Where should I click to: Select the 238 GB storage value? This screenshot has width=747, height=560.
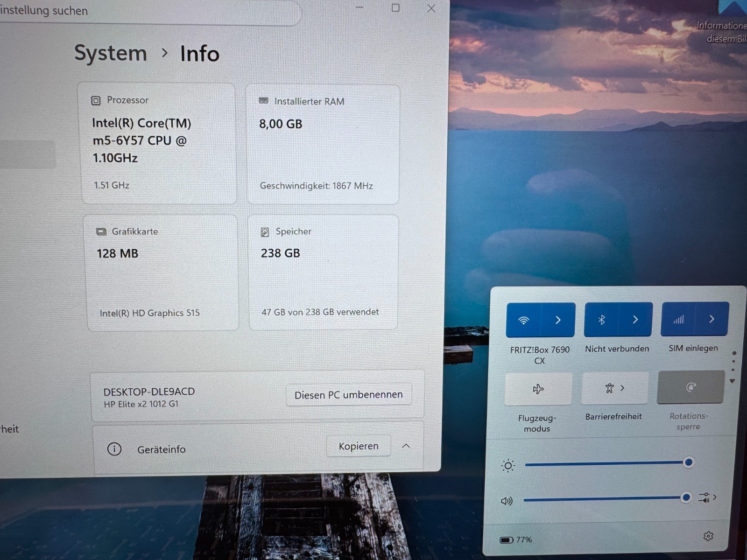(280, 253)
